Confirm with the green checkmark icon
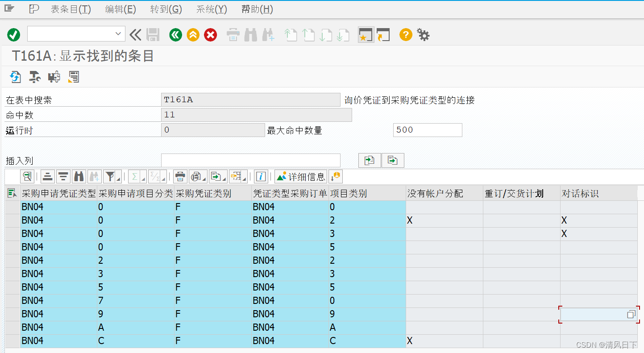Viewport: 644px width, 353px height. (13, 34)
